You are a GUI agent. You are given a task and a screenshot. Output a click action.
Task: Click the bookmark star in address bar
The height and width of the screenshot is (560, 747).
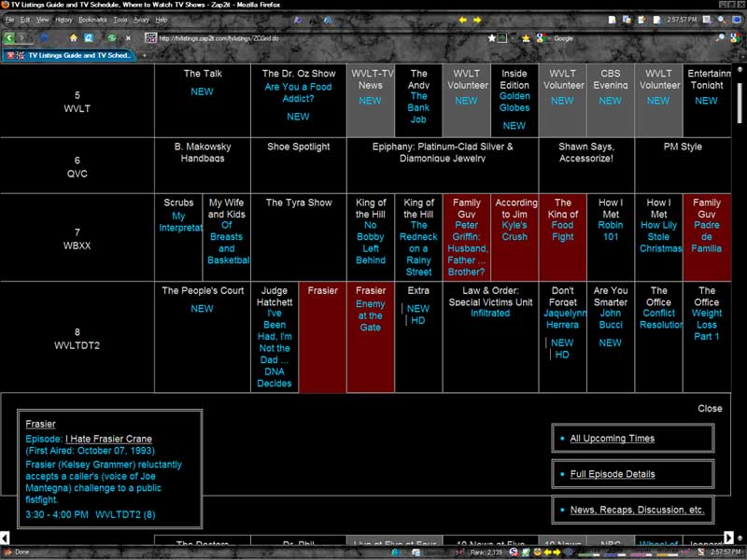point(492,38)
